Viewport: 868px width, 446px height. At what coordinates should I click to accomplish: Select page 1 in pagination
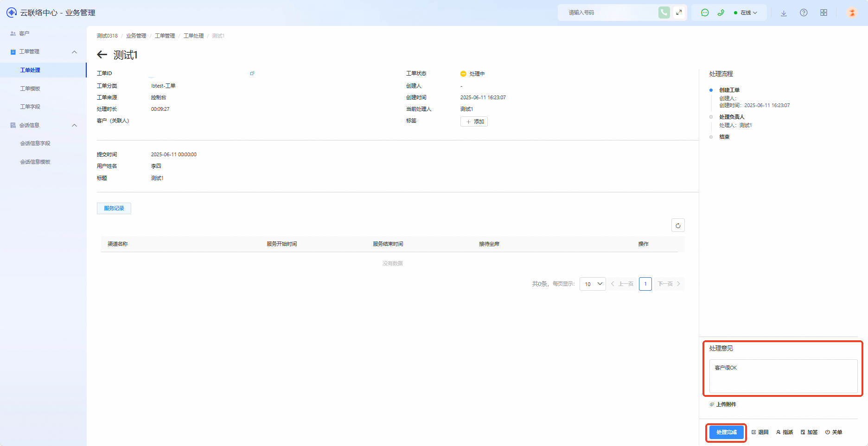click(645, 284)
